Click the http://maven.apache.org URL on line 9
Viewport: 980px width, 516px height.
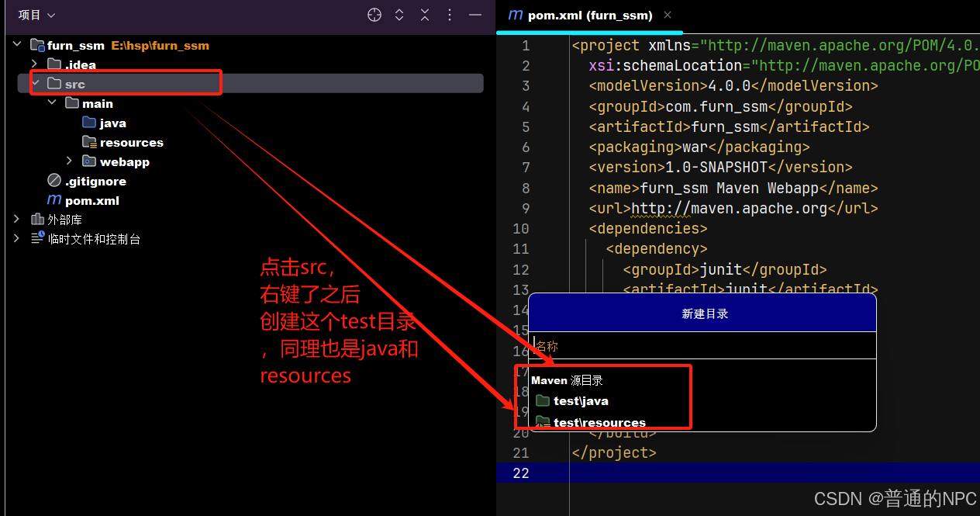730,208
